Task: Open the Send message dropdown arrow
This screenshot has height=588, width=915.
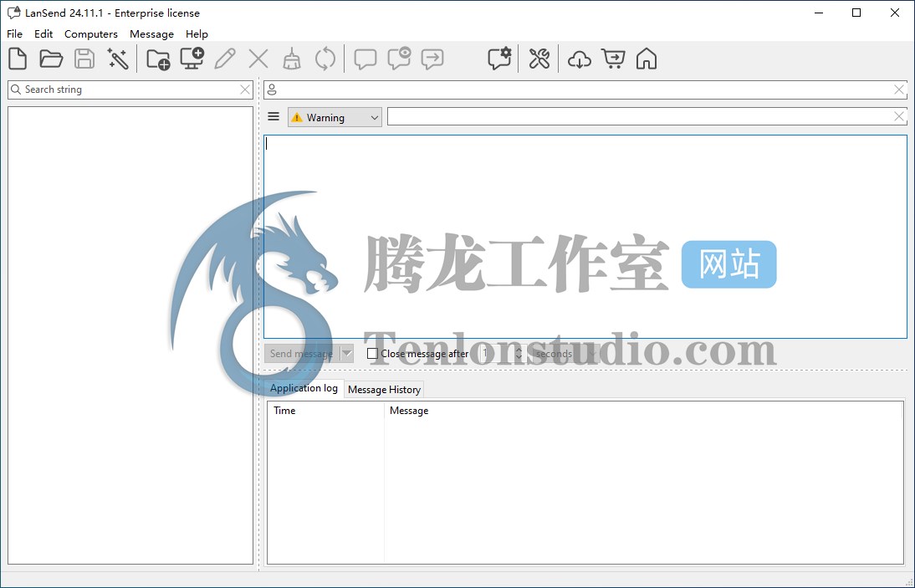Action: 346,354
